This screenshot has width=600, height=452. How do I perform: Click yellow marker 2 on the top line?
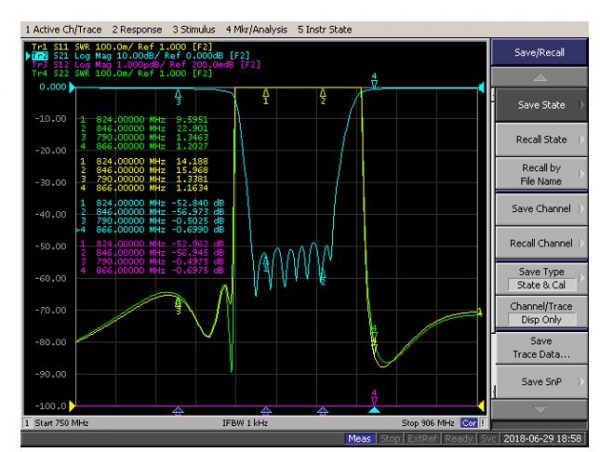click(x=323, y=96)
